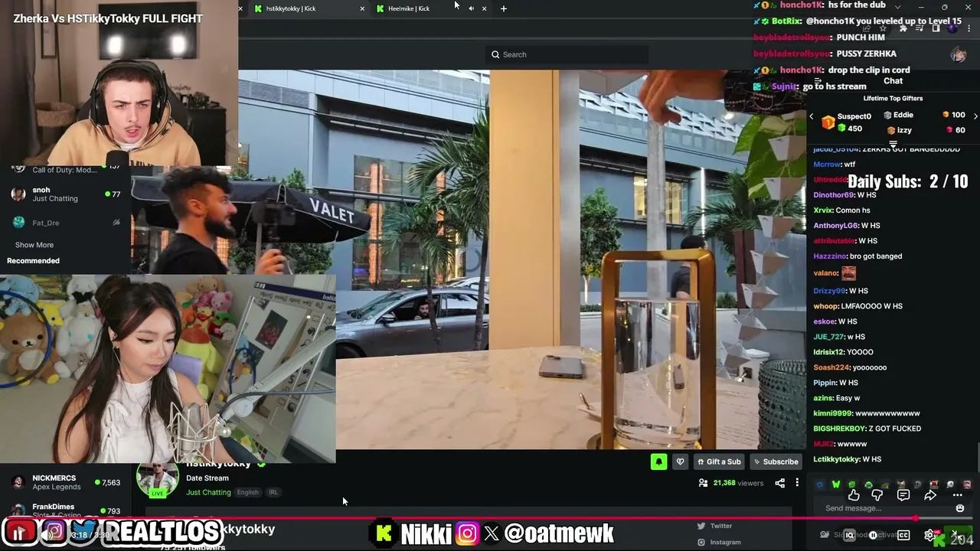This screenshot has width=980, height=551.
Task: Click share icon beside viewer count
Action: (x=779, y=483)
